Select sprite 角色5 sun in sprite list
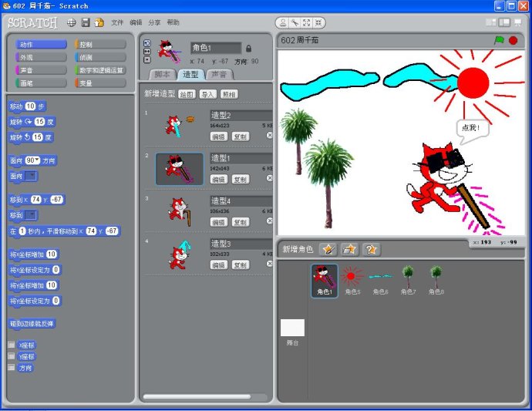532x411 pixels. pyautogui.click(x=352, y=281)
